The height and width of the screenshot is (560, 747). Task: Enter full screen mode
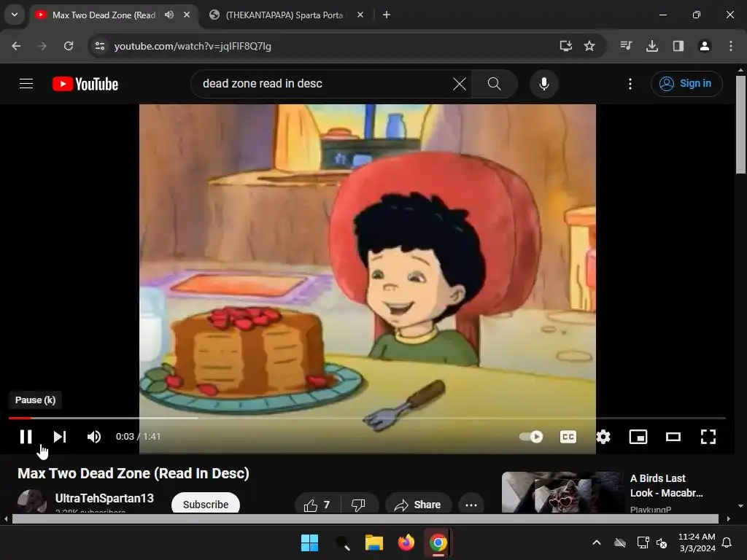708,437
